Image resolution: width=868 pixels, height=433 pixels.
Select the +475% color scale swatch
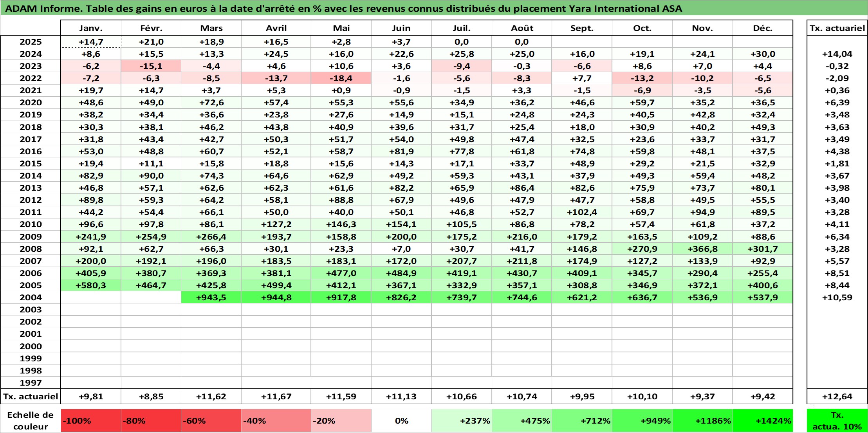522,421
